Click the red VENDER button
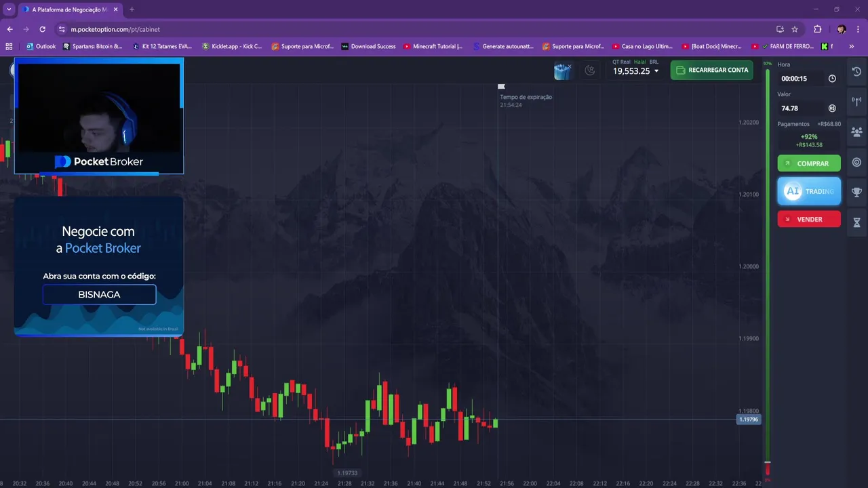This screenshot has width=868, height=488. click(x=809, y=219)
